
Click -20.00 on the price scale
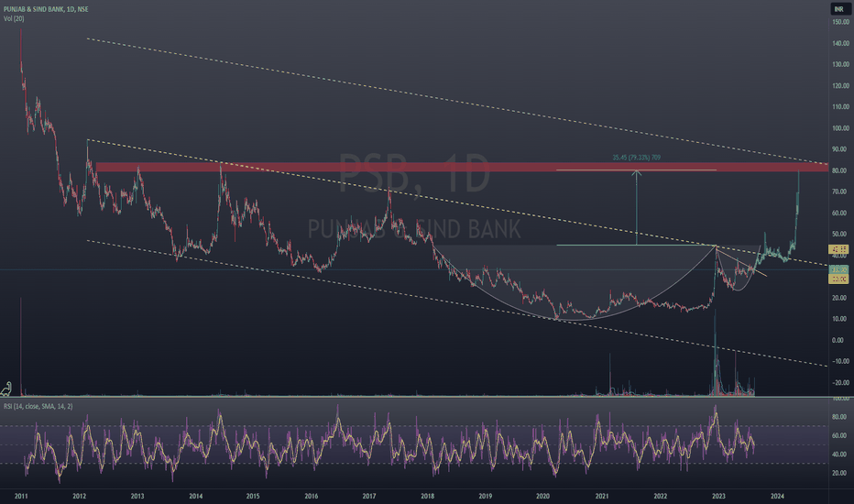click(840, 383)
